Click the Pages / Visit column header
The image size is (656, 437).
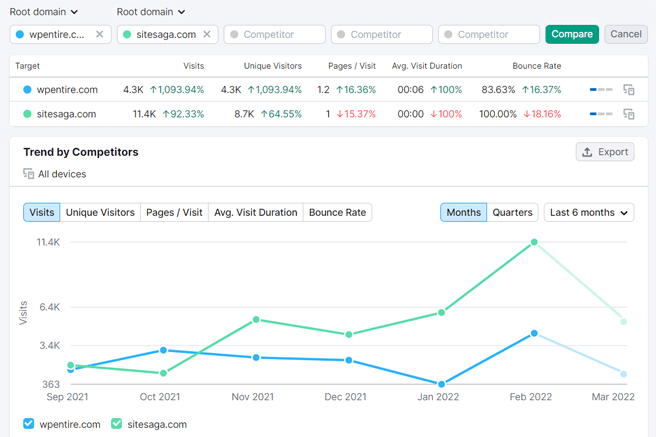click(352, 66)
